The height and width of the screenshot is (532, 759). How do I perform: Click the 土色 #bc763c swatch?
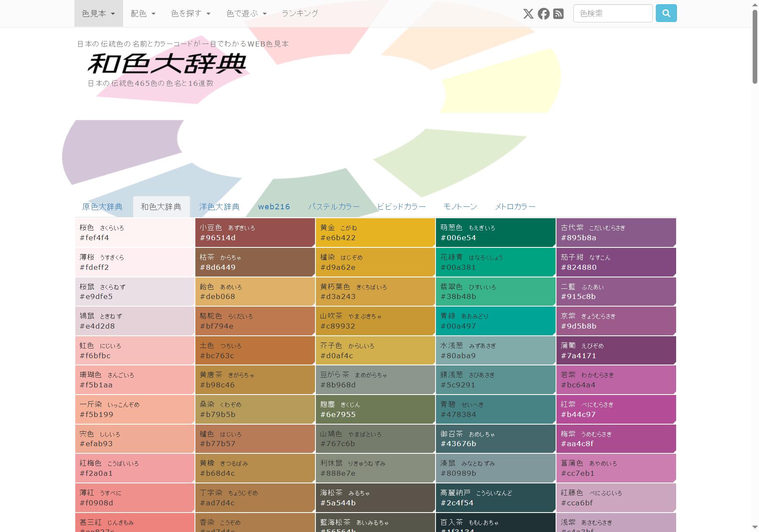[x=255, y=351]
